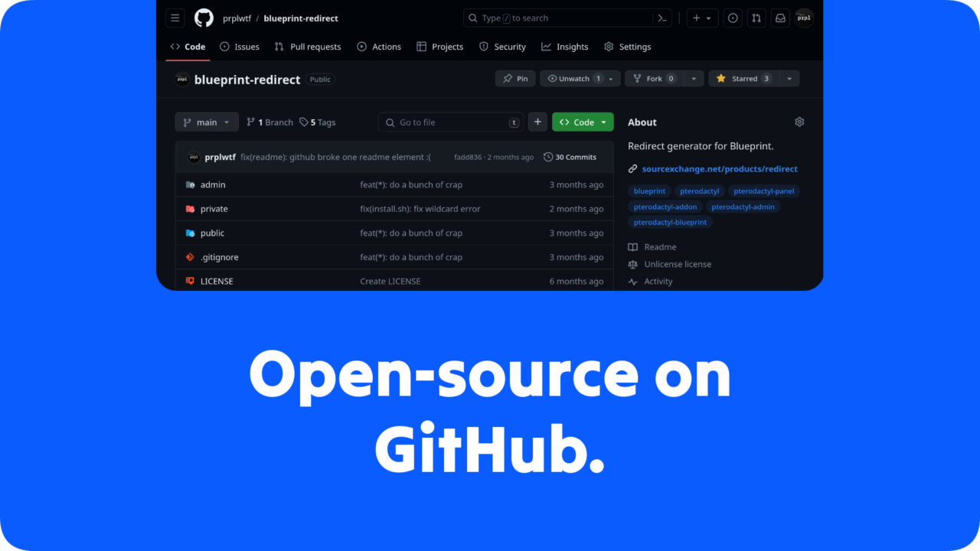The width and height of the screenshot is (980, 551).
Task: Open 'fix(install.sh): fix wildcard error' commit
Action: (420, 209)
